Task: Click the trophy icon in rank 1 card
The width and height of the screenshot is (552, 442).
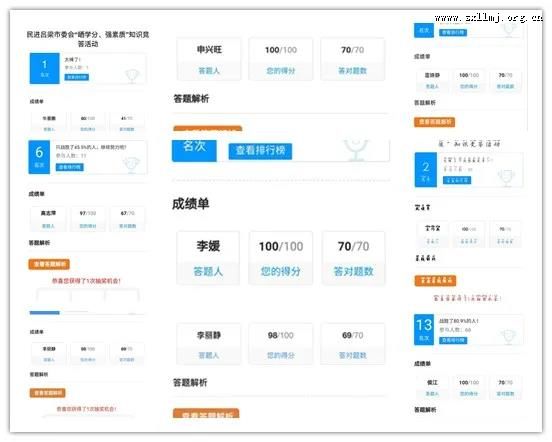Action: click(x=132, y=76)
